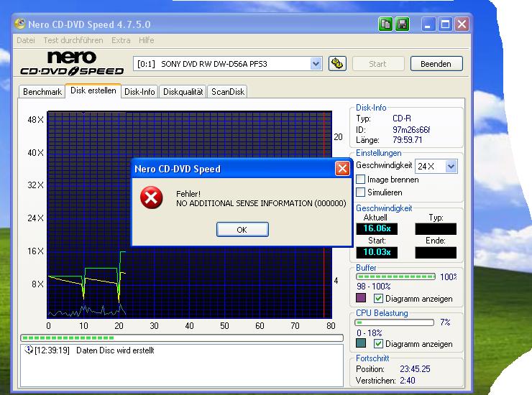
Task: Click disc type value CD-R
Action: [402, 118]
